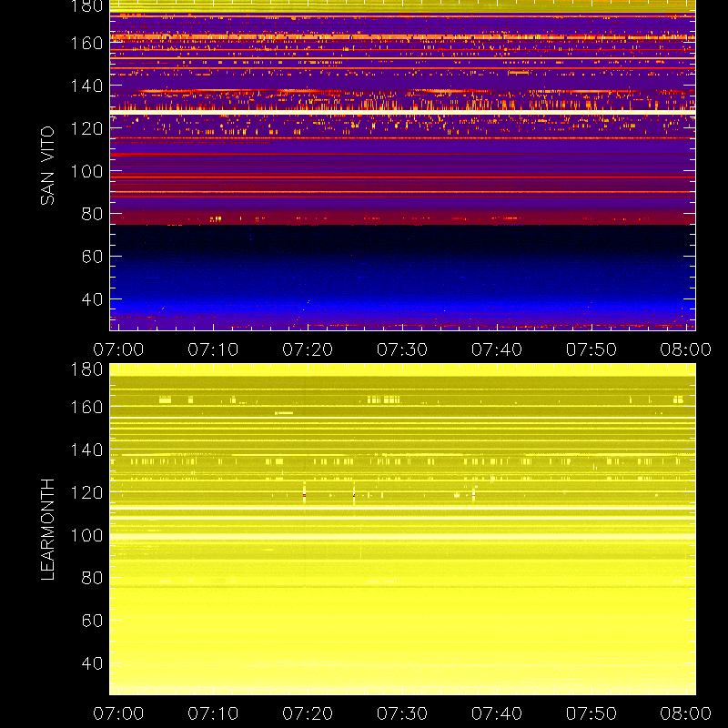Select the 140 tick label on the Learmonth plot
The width and height of the screenshot is (728, 728).
[86, 450]
